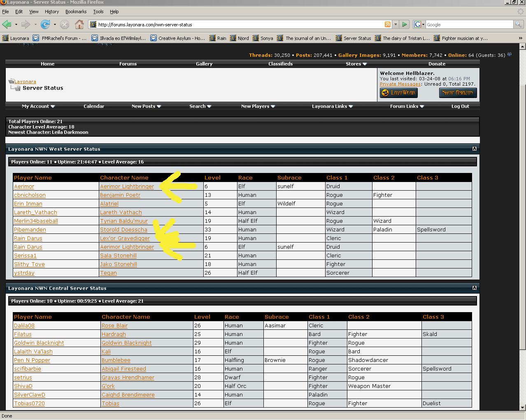Open the Layonara Links dropdown menu
Screen dimensions: 526x420
click(x=332, y=106)
